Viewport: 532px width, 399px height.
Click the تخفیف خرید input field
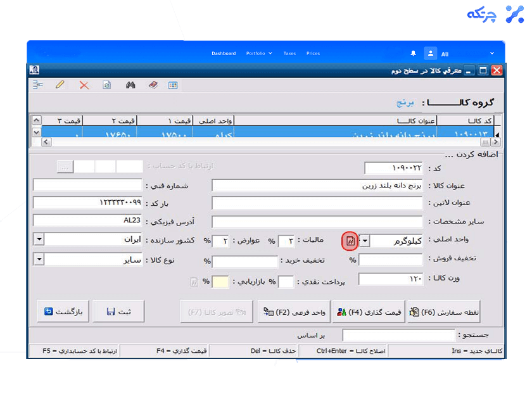point(244,262)
